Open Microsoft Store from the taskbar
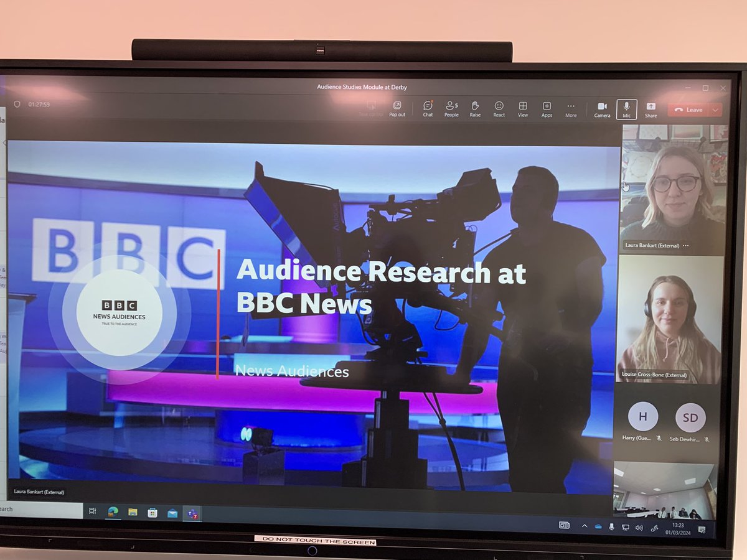The image size is (747, 560). click(x=153, y=513)
